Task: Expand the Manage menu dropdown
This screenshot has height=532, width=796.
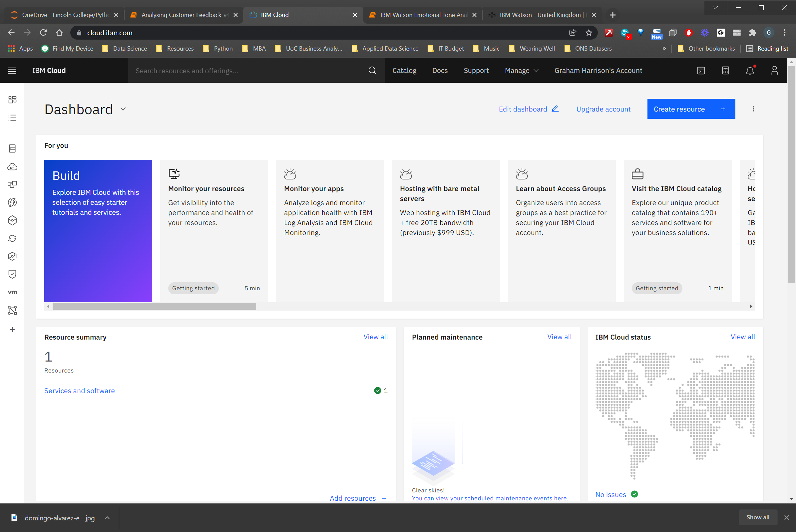Action: point(521,71)
